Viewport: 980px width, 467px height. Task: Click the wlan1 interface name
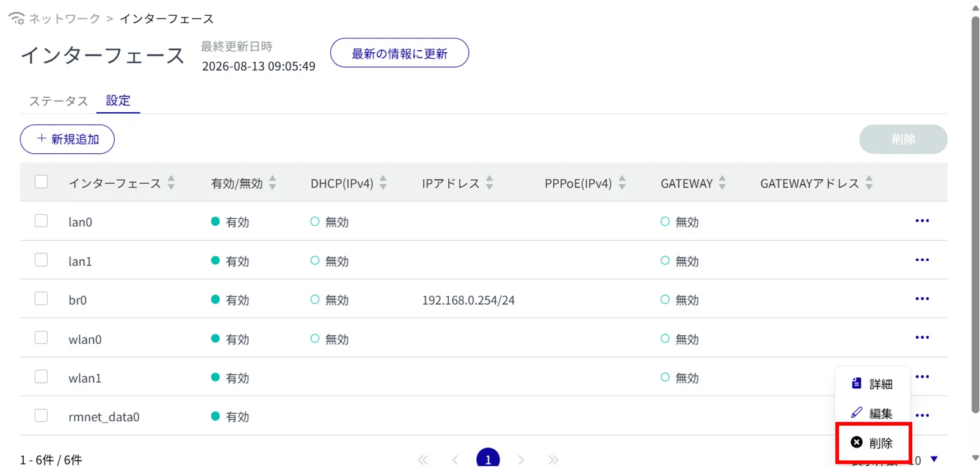(85, 378)
